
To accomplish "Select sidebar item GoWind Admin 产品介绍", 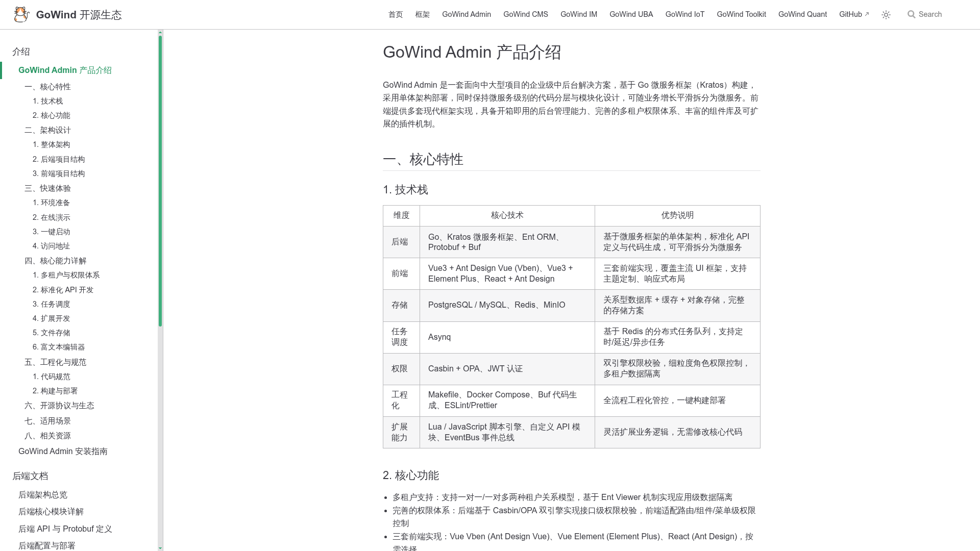I will (65, 70).
